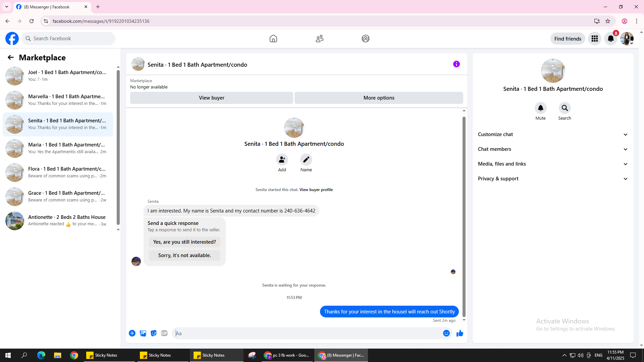Send quick reply 'Sorry, it's not available.'
The width and height of the screenshot is (644, 362).
pos(184,255)
